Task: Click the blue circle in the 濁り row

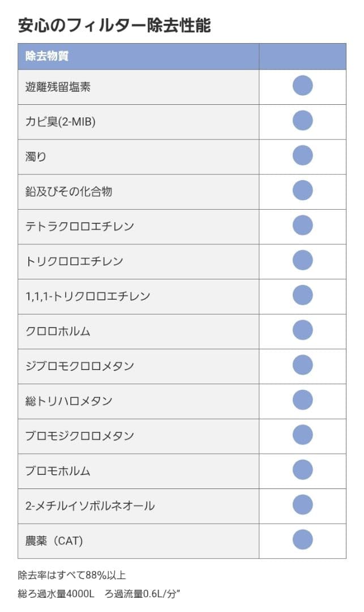Action: [302, 156]
